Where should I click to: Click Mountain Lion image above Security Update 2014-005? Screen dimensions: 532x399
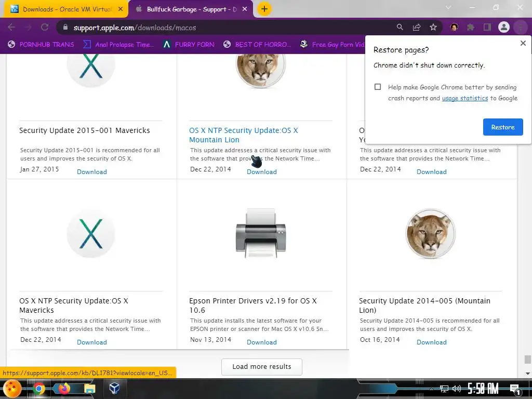coord(431,233)
